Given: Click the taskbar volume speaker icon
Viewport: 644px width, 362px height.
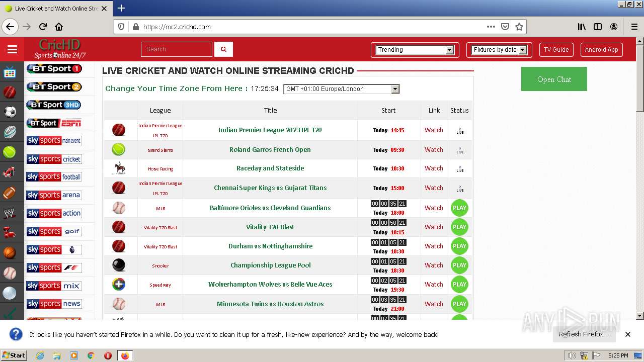Looking at the screenshot, I should 572,355.
